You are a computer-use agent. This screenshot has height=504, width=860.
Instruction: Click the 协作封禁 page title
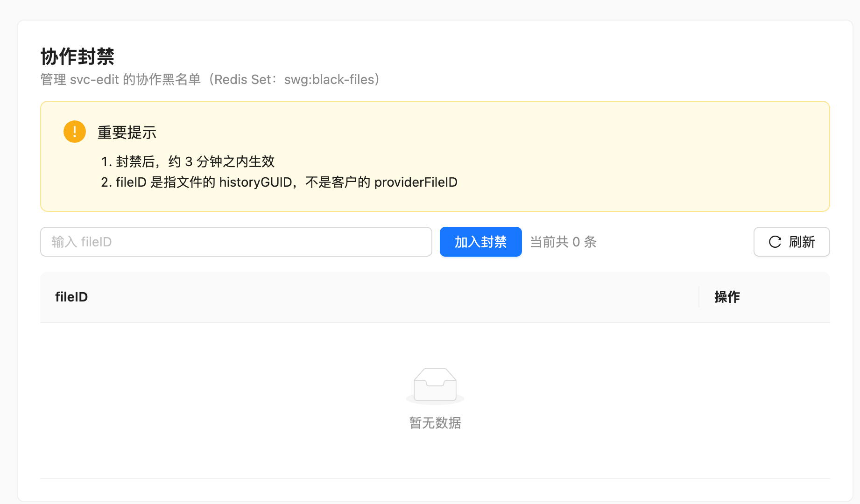click(x=78, y=56)
